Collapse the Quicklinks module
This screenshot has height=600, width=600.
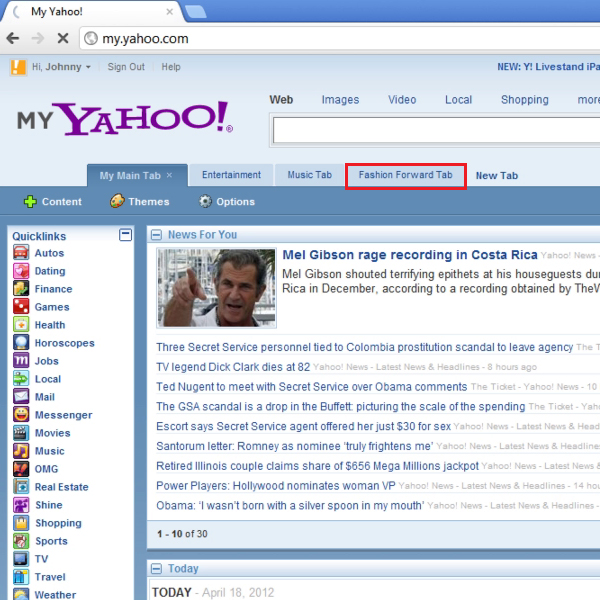tap(125, 235)
